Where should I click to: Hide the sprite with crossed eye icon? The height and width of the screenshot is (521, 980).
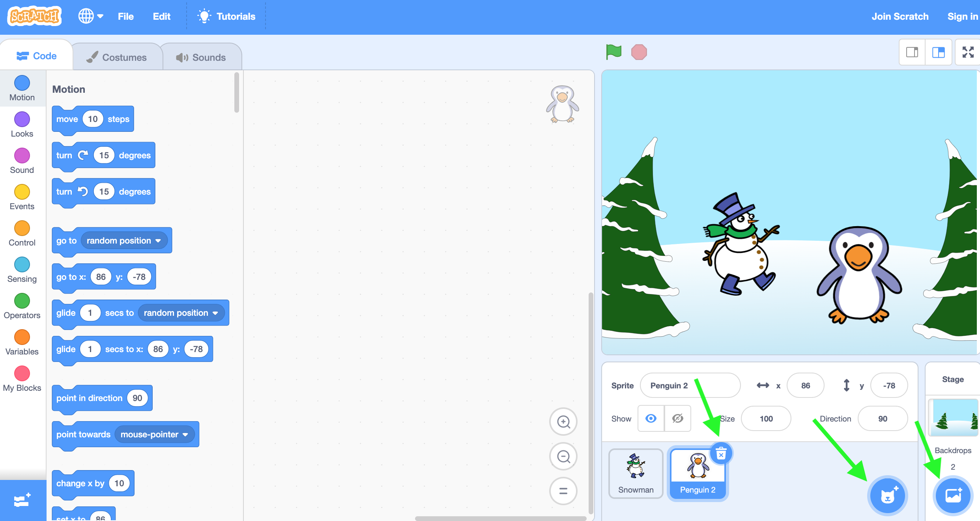click(678, 418)
